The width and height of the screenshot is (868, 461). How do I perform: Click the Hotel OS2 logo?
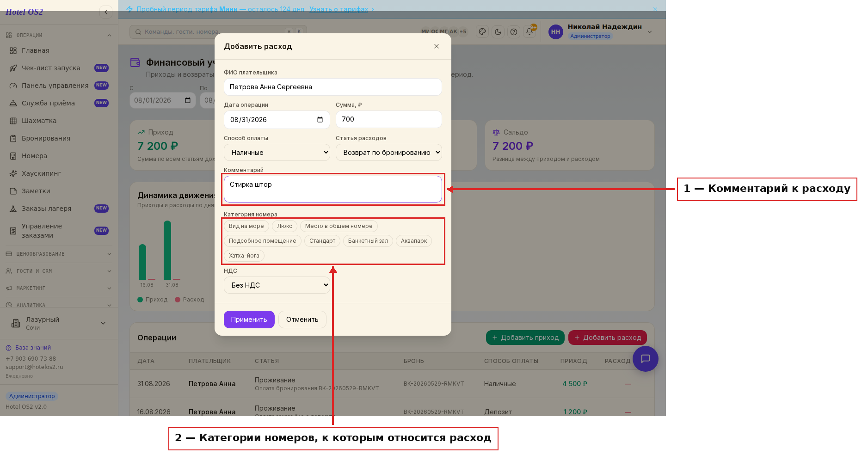click(24, 12)
